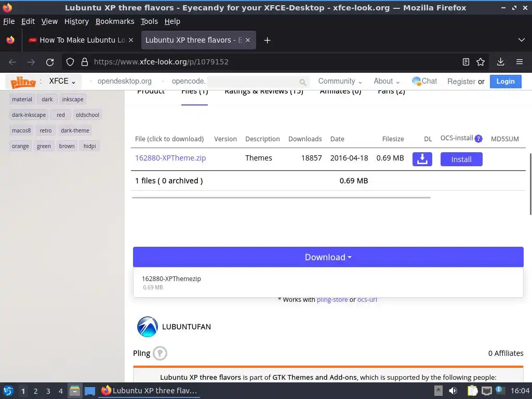This screenshot has width=532, height=399.
Task: Click the Firefox View icon in tab bar
Action: [10, 40]
